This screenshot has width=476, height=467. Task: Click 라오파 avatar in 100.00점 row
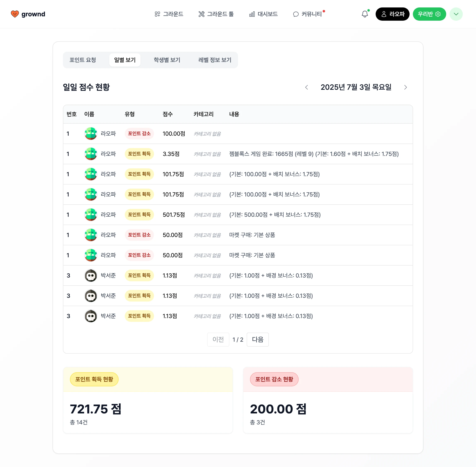91,133
